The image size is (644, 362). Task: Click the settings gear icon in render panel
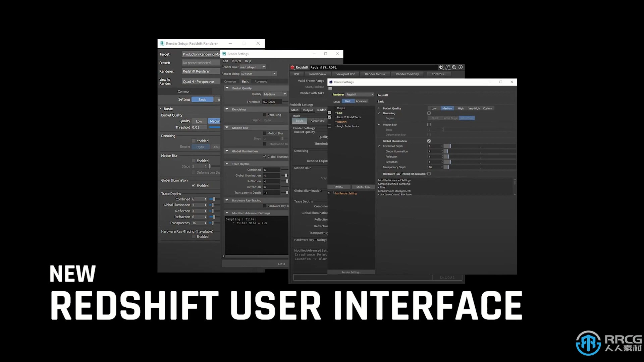441,67
